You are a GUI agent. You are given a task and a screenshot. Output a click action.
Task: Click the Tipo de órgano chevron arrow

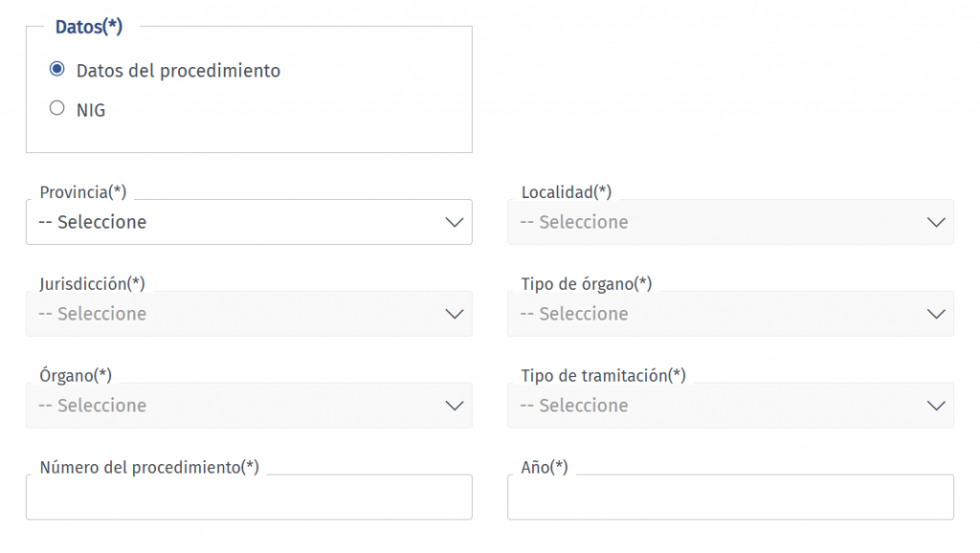(936, 314)
